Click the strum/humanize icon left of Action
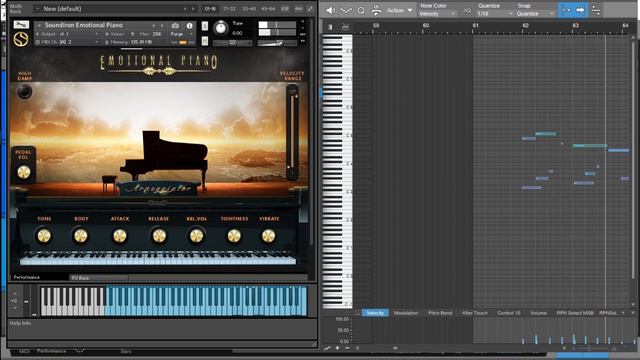This screenshot has width=640, height=360. [376, 11]
